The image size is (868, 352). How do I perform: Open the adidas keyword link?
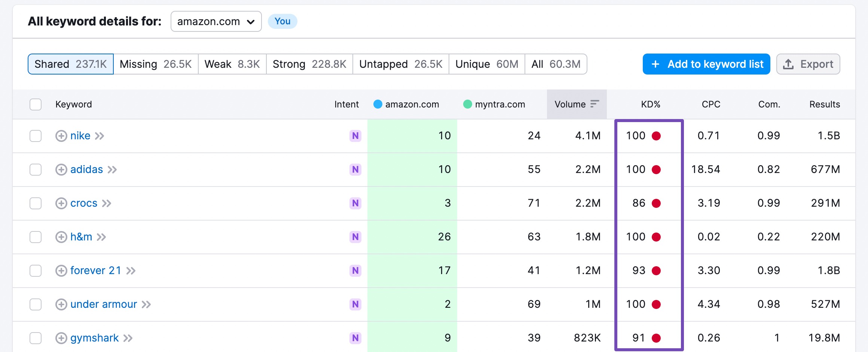[x=86, y=170]
